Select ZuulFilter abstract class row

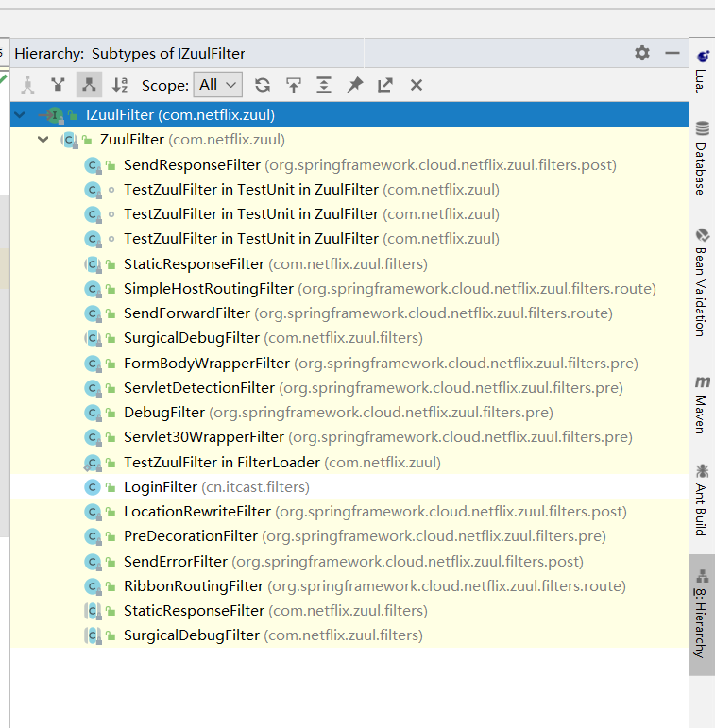(x=349, y=140)
